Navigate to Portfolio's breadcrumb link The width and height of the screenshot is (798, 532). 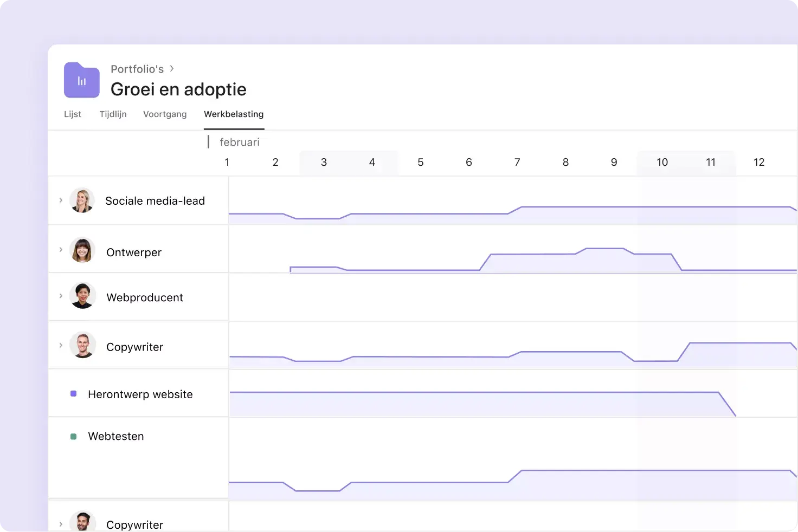click(137, 69)
